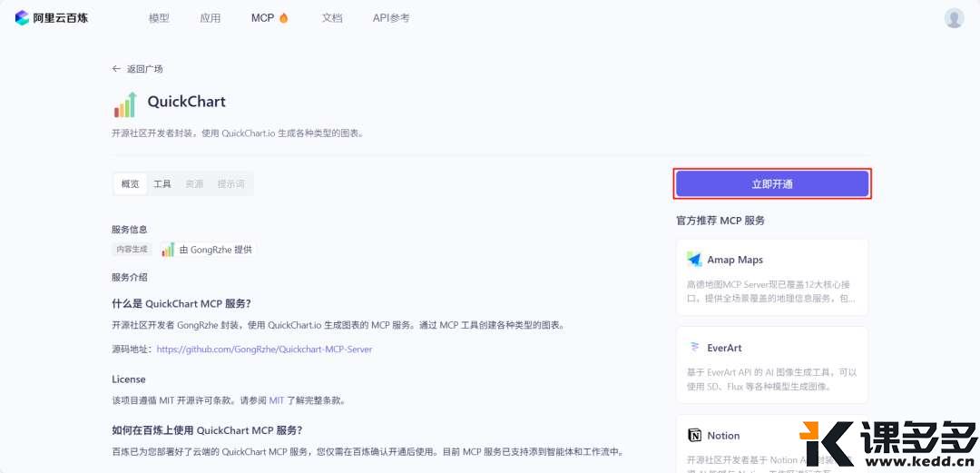Click the 官方推荐 MCP 服务 heading
Screen dimensions: 980x473
pos(720,221)
